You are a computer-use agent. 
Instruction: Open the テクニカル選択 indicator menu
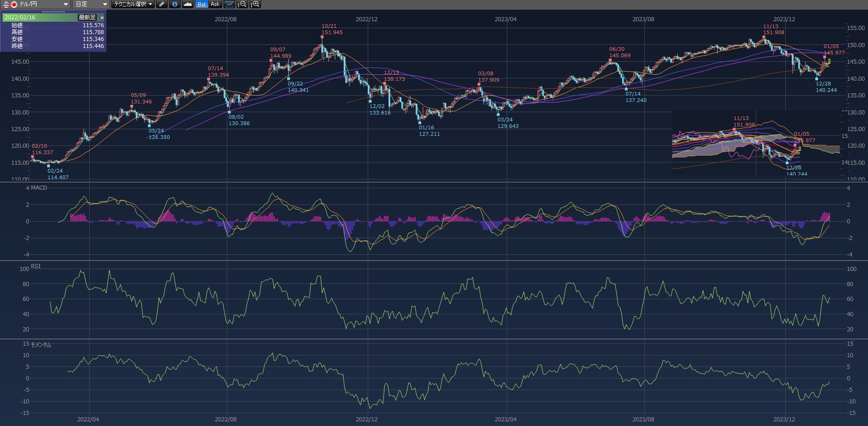tap(133, 4)
